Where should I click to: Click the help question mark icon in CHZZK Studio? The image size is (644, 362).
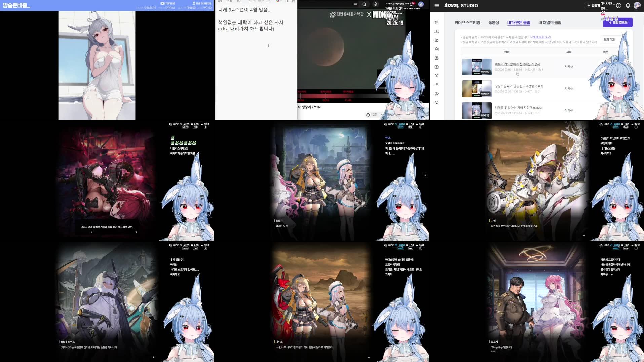619,6
